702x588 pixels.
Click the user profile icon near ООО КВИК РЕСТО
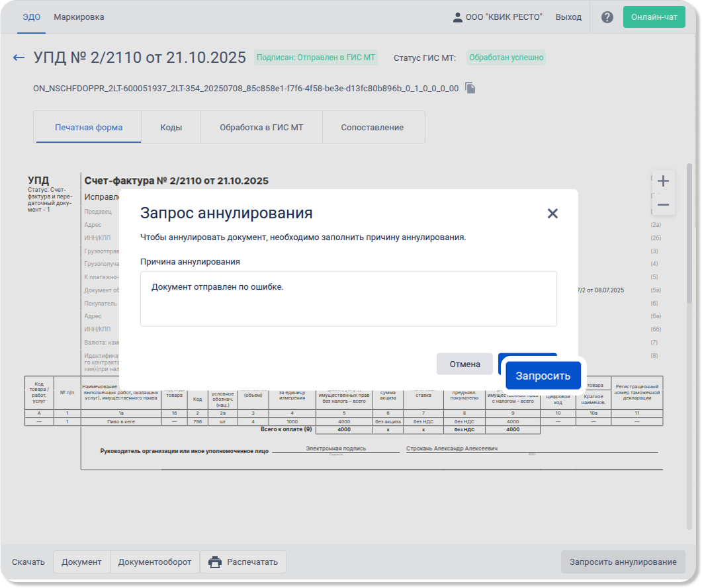pos(457,17)
